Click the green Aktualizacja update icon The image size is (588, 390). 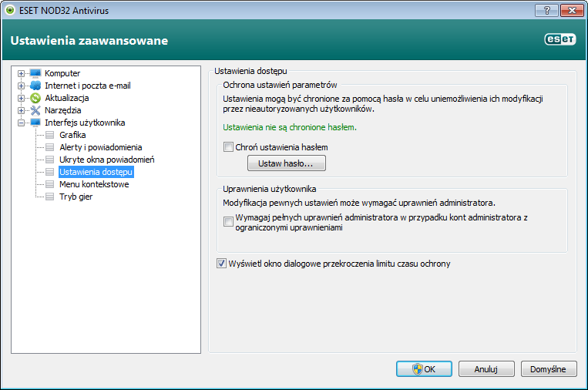click(35, 98)
